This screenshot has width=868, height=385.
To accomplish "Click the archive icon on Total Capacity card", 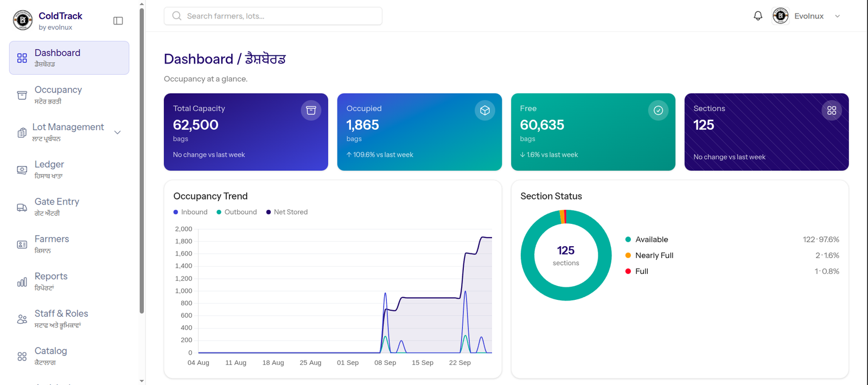I will click(311, 111).
